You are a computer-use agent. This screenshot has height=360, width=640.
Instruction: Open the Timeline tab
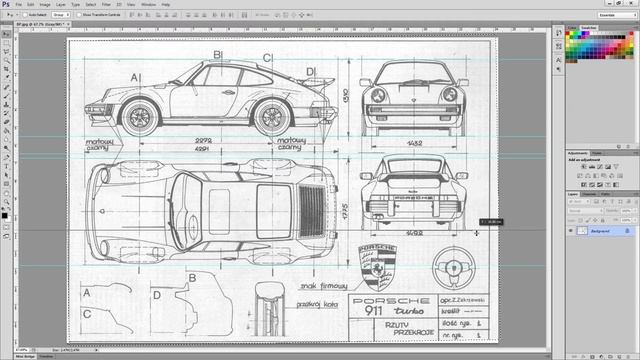pos(46,356)
